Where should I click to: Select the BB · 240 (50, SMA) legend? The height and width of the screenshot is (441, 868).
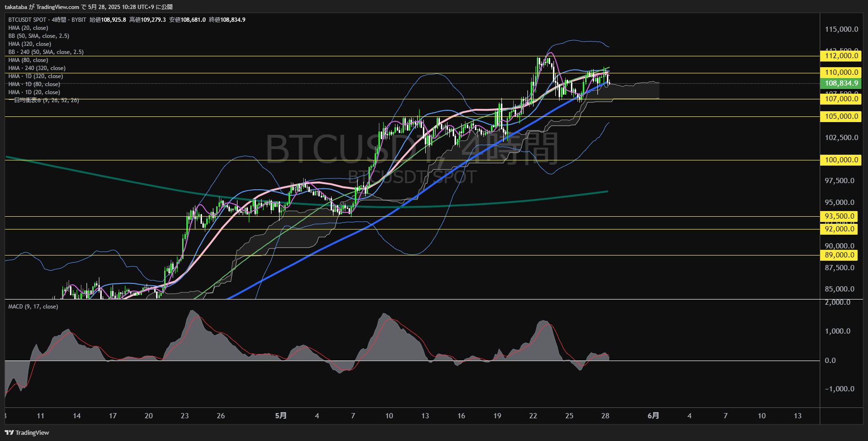click(46, 52)
